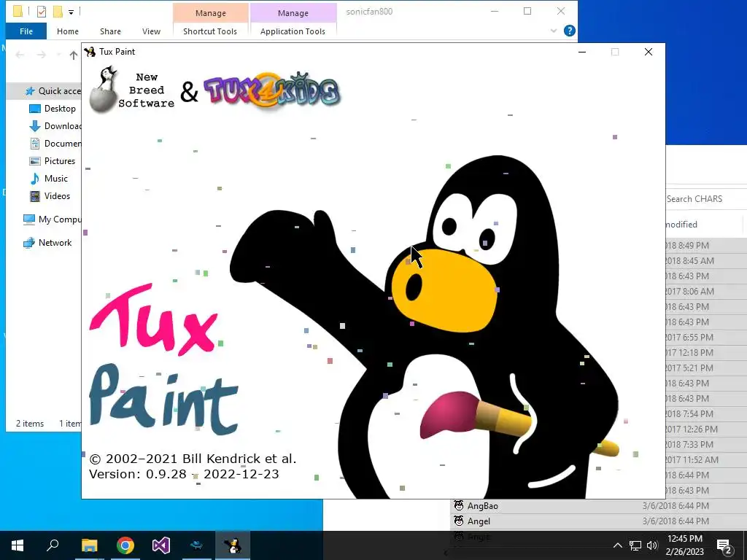Minimize the Tux Paint window
Viewport: 747px width, 560px height.
click(x=581, y=52)
